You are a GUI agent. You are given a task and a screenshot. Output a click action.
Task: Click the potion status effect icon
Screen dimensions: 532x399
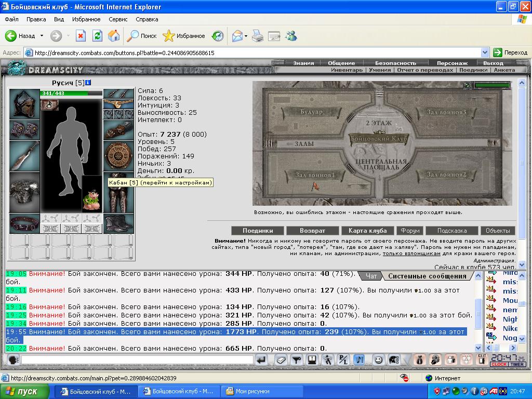point(49,105)
